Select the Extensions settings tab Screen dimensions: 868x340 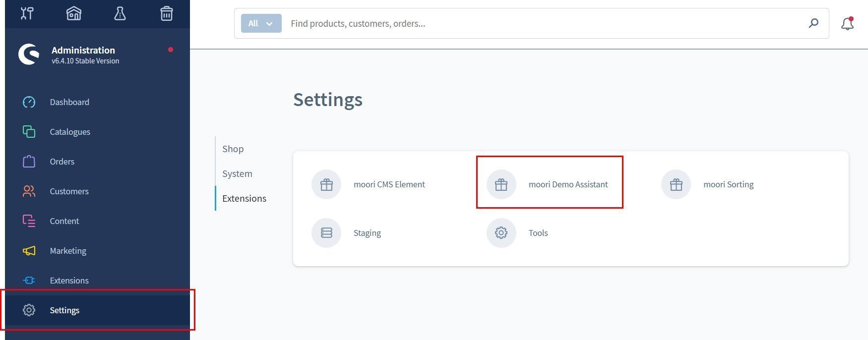[244, 198]
